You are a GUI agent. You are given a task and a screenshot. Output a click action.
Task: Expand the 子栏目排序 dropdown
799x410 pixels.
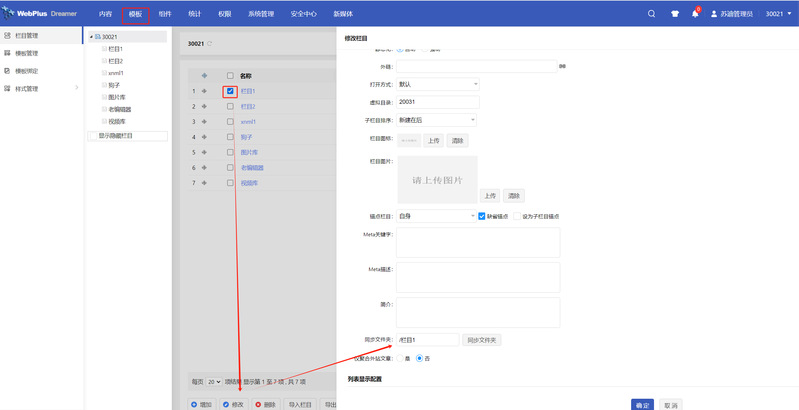click(x=436, y=120)
